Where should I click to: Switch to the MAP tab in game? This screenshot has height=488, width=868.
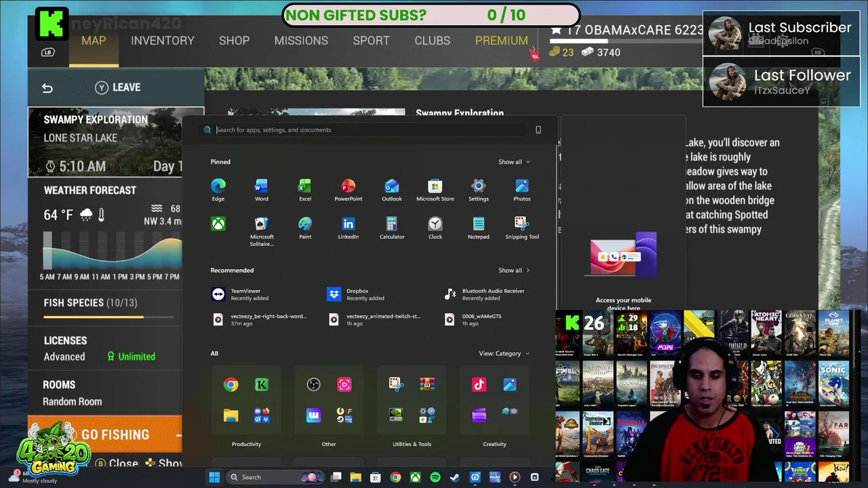[x=94, y=41]
